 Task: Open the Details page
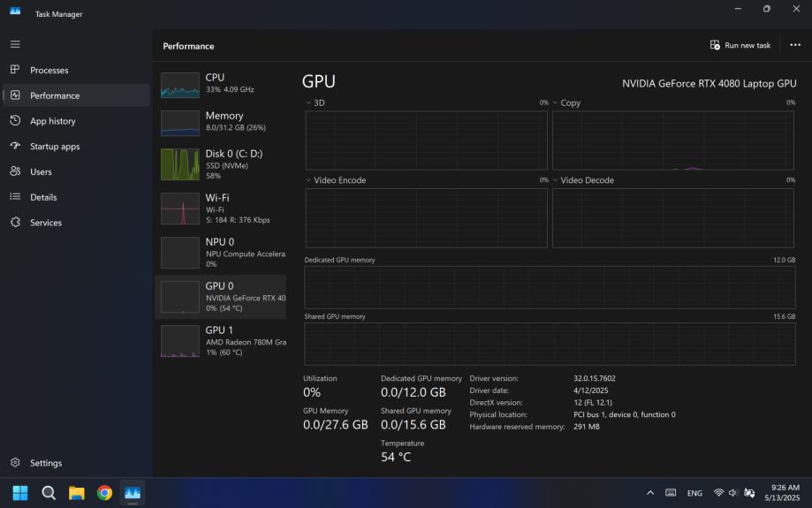[76, 197]
